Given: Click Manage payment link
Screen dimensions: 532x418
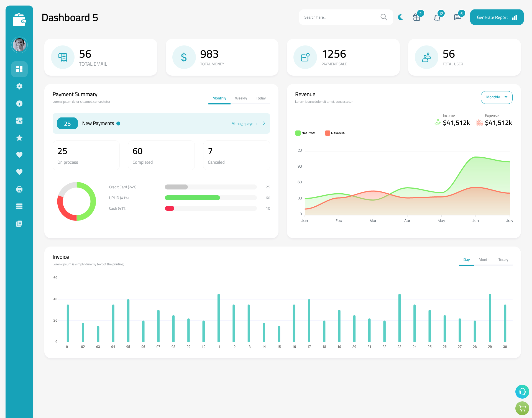Looking at the screenshot, I should tap(247, 124).
